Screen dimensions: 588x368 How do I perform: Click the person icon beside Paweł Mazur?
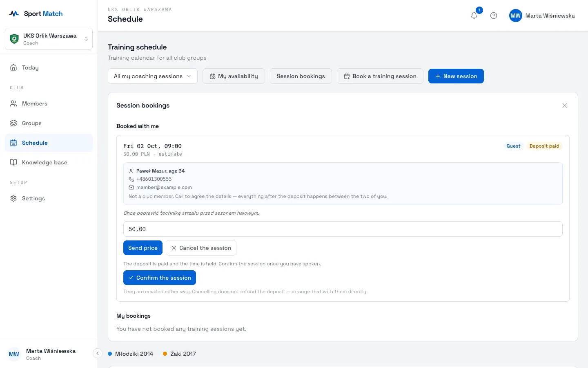[131, 171]
